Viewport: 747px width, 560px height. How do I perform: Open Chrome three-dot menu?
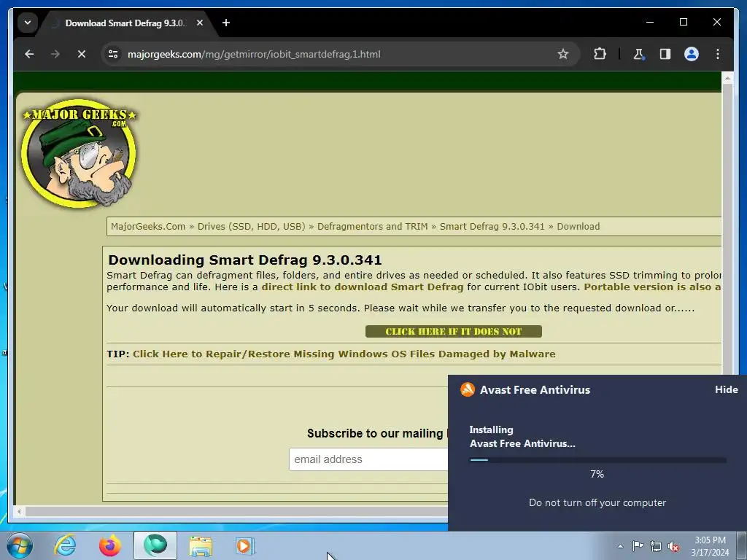click(x=718, y=54)
